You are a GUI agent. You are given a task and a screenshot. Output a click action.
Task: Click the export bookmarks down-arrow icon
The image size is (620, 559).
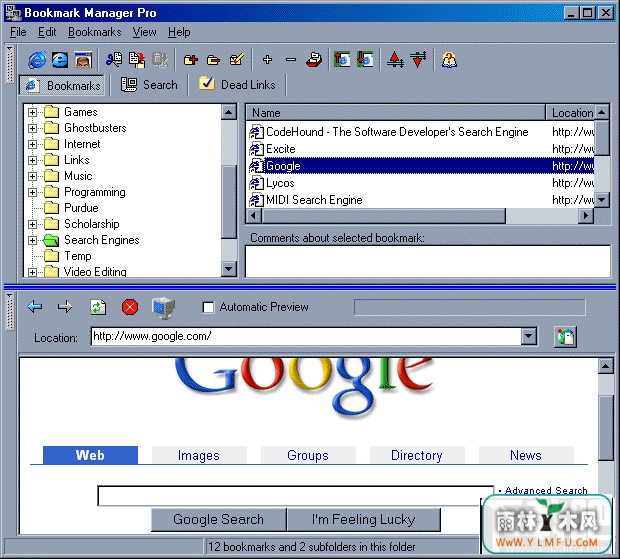pyautogui.click(x=365, y=60)
